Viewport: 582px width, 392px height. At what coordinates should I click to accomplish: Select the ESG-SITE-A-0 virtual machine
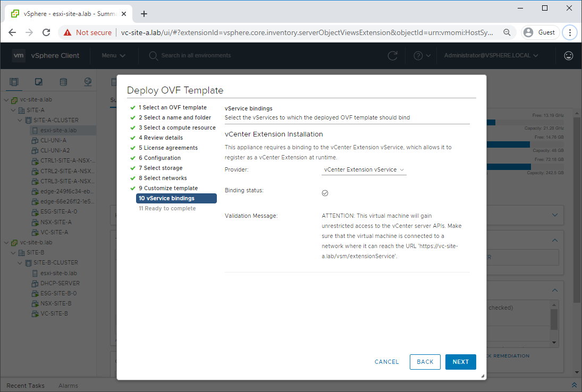pos(58,211)
